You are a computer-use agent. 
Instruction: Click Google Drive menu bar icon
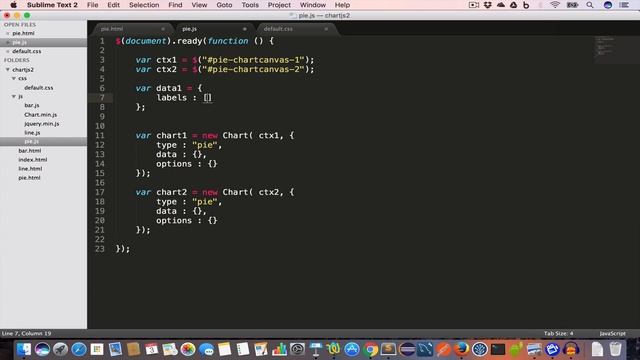pos(513,5)
